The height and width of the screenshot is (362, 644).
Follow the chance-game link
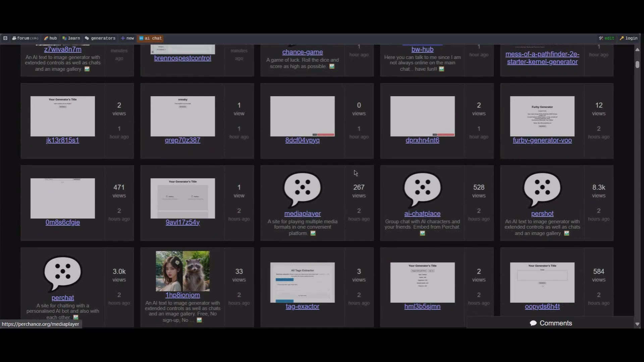302,52
